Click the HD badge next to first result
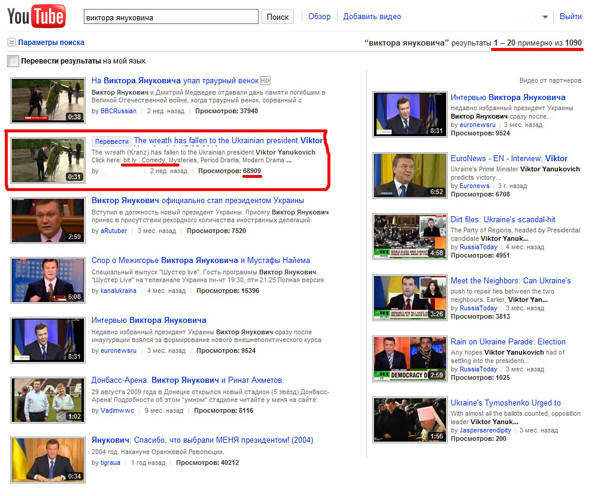The height and width of the screenshot is (496, 595). [x=265, y=80]
